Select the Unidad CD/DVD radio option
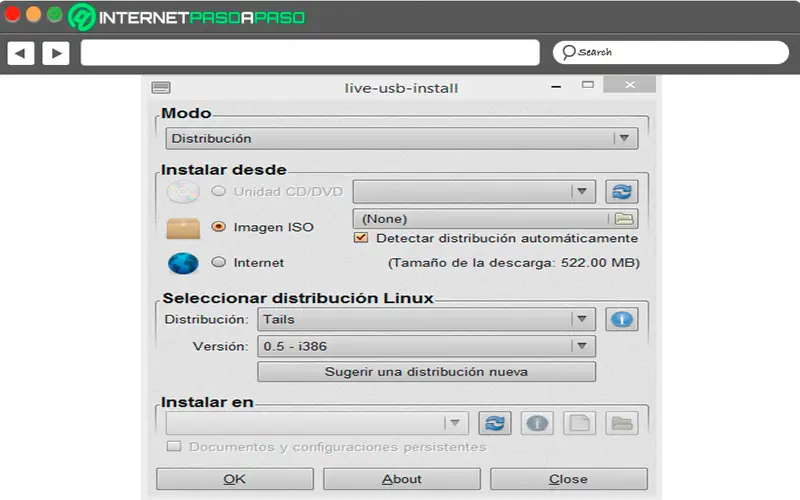 tap(218, 191)
